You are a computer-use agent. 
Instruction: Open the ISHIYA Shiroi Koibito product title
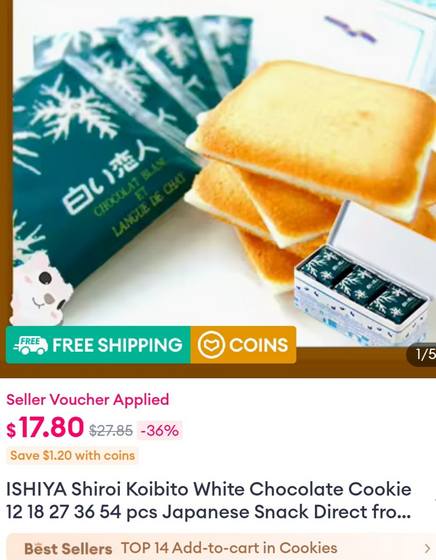[209, 501]
